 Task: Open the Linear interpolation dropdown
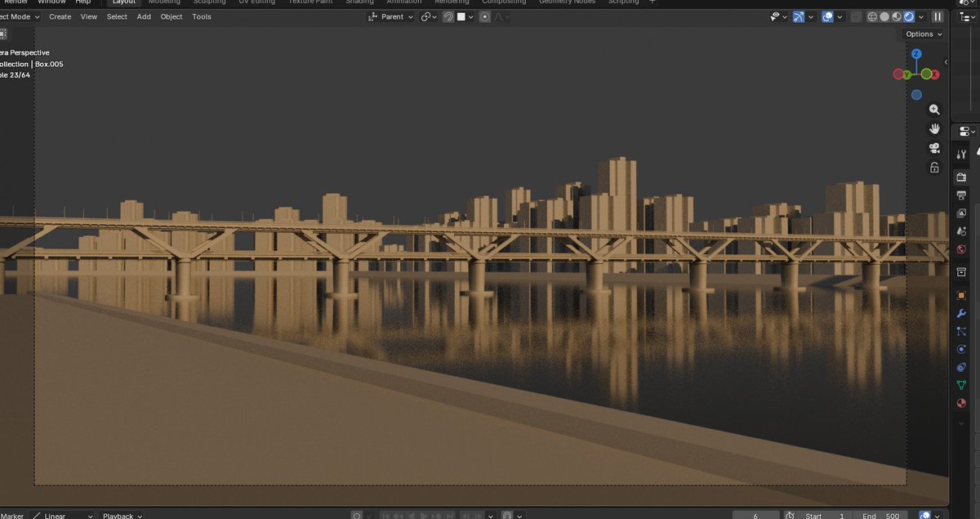pyautogui.click(x=62, y=516)
